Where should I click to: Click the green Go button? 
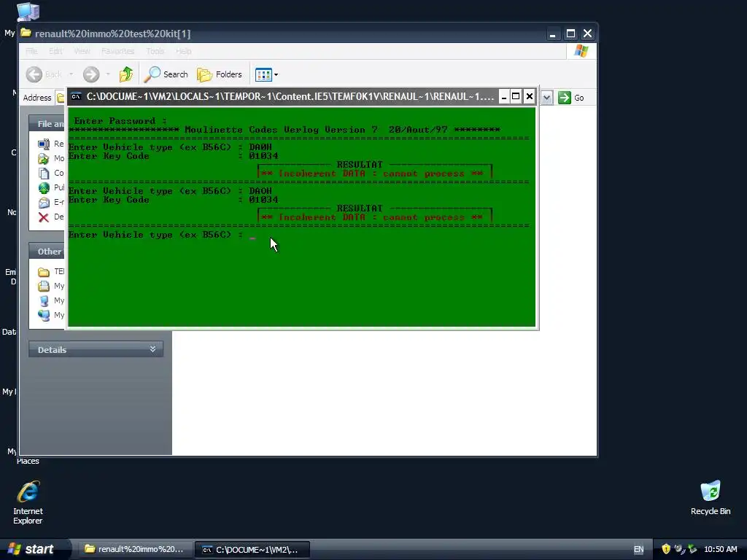pyautogui.click(x=571, y=98)
